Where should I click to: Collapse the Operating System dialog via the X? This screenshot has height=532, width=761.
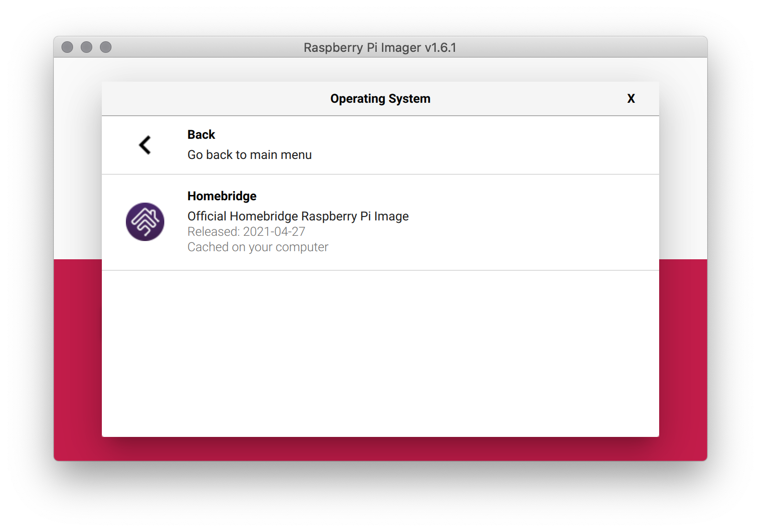tap(631, 98)
